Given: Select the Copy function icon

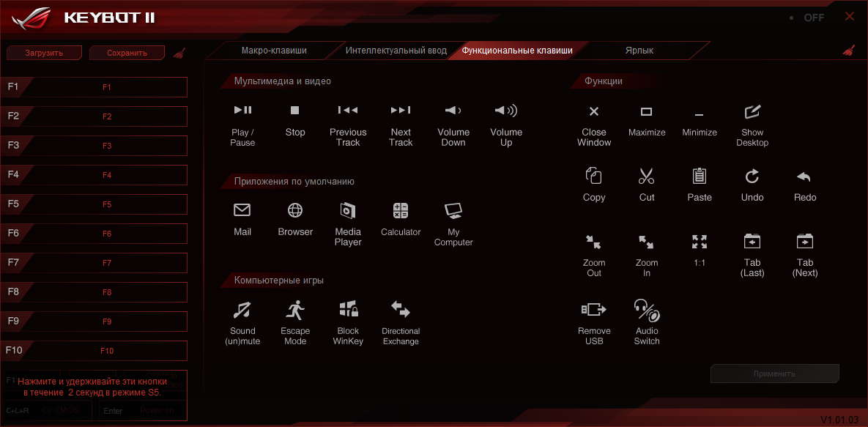Looking at the screenshot, I should click(594, 176).
